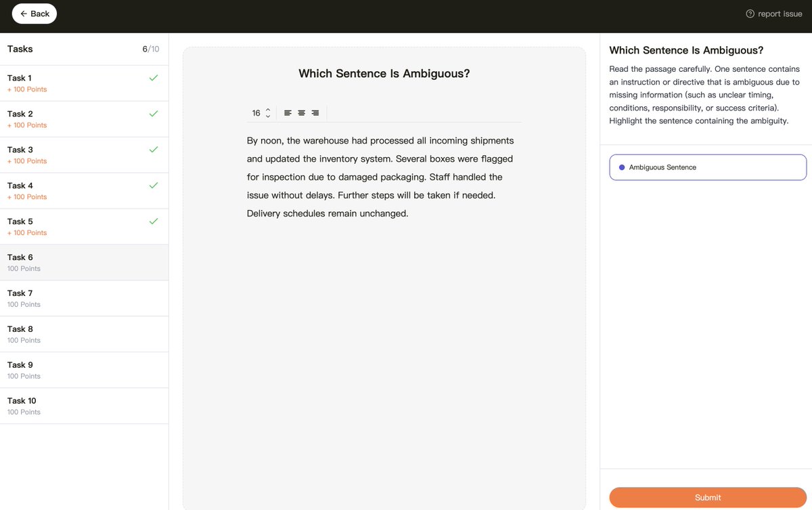Click the font size value 16
Image resolution: width=812 pixels, height=510 pixels.
tap(256, 113)
